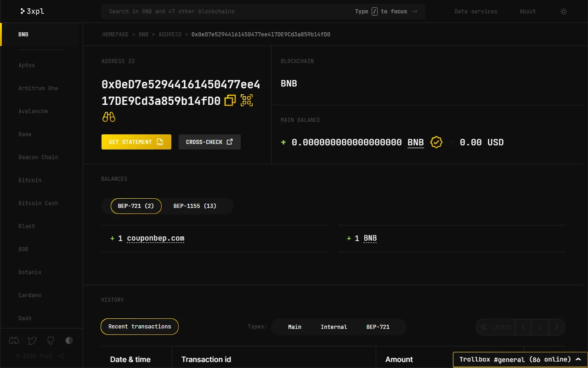Open Data services in the header
The height and width of the screenshot is (368, 588).
[476, 11]
